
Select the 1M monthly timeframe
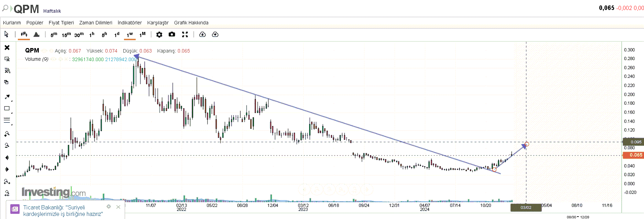(143, 35)
